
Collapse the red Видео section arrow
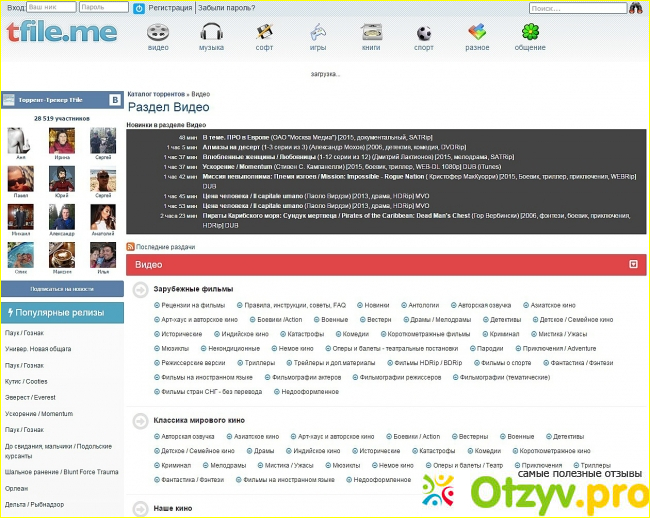pyautogui.click(x=633, y=264)
